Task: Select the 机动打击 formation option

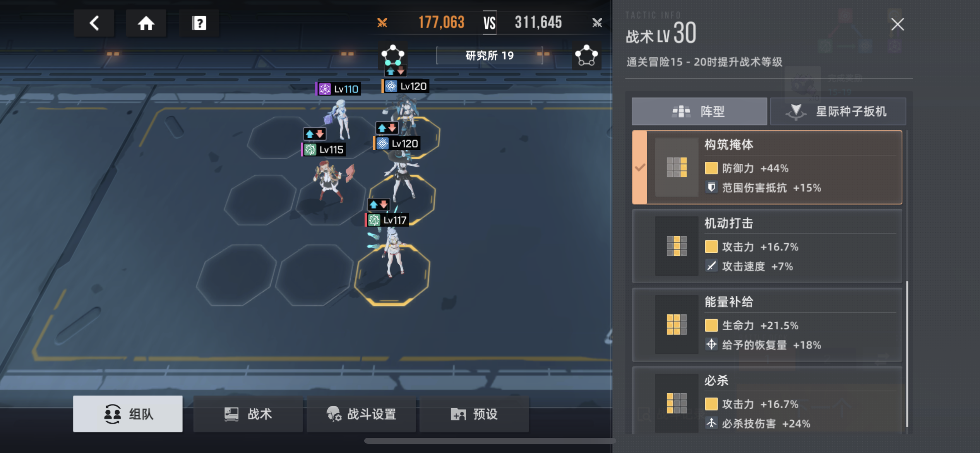Action: tap(767, 246)
